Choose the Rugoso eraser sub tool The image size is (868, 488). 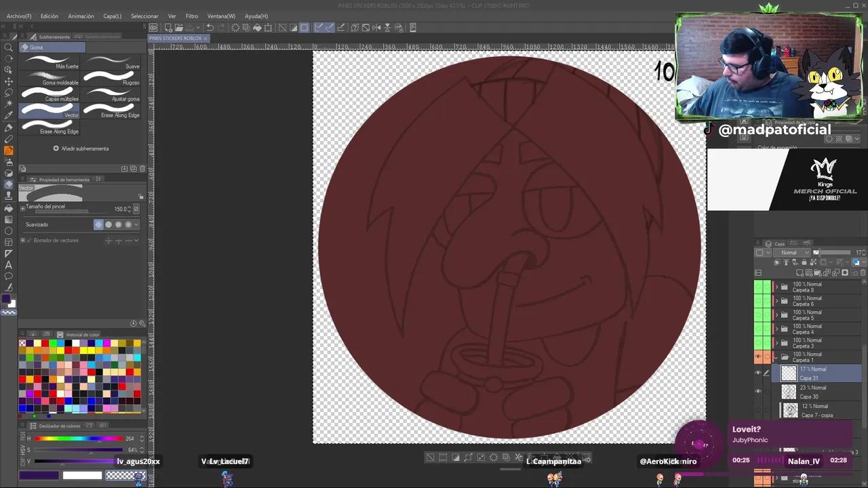(111, 79)
